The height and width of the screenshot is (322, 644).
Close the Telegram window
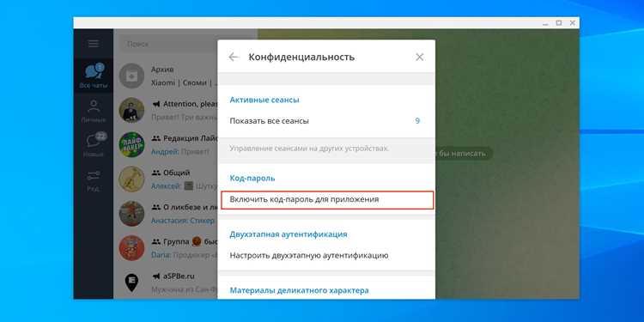573,23
